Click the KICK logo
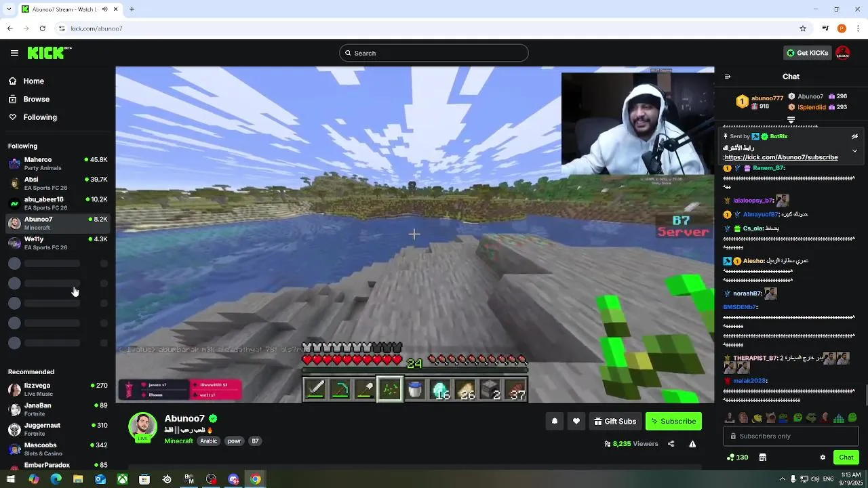 [50, 53]
